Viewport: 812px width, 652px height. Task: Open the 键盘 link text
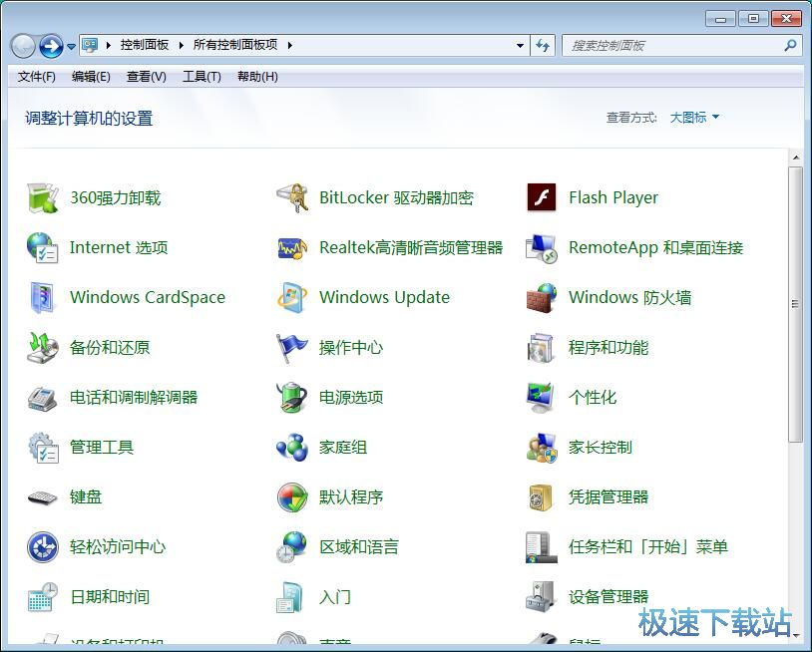click(86, 497)
